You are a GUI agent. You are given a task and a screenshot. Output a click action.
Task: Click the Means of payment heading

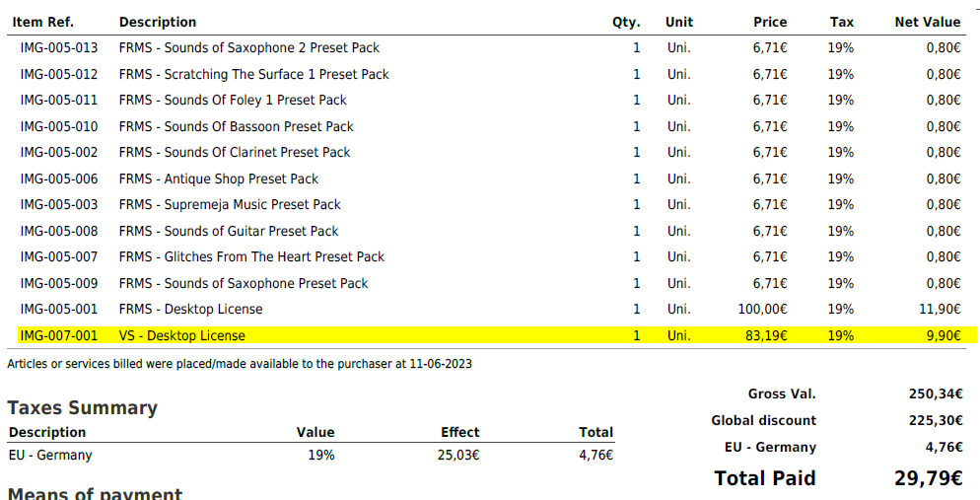coord(95,493)
